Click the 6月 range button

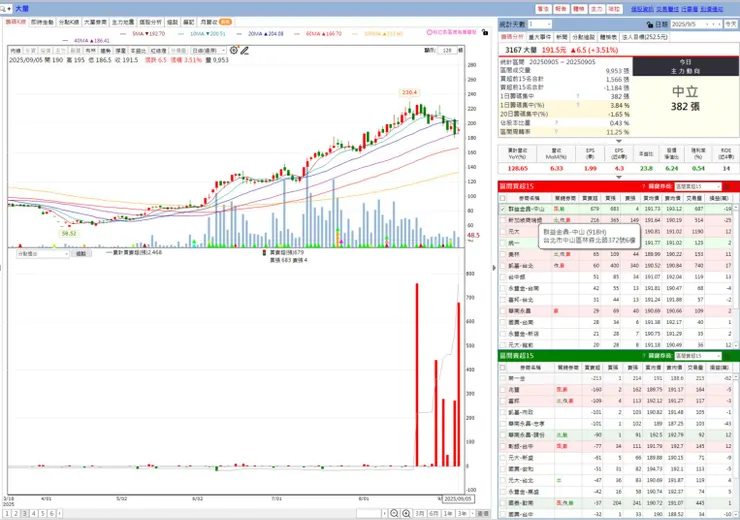click(434, 513)
